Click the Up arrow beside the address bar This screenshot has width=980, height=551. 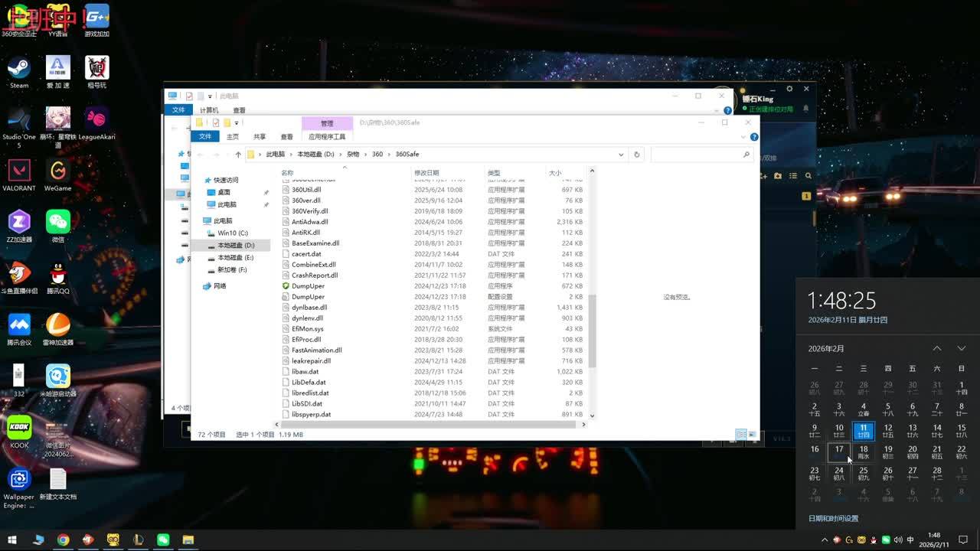238,155
